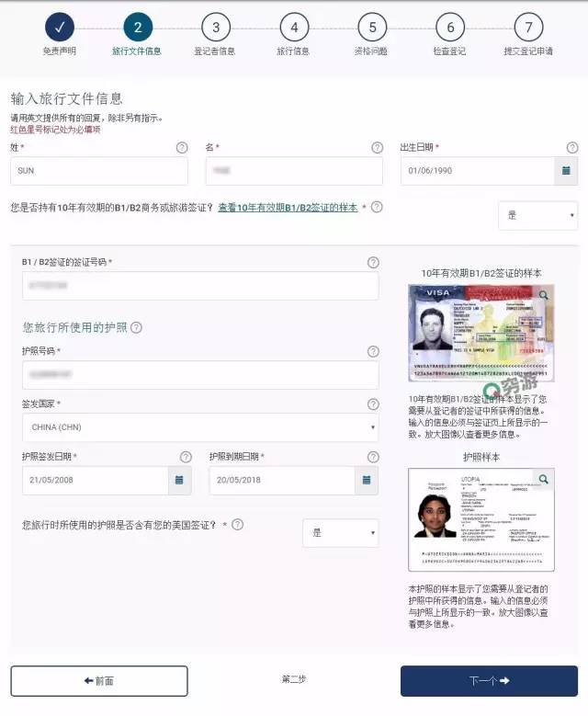The image size is (588, 716).
Task: Open calendar for 护照签发日期
Action: coord(179,480)
